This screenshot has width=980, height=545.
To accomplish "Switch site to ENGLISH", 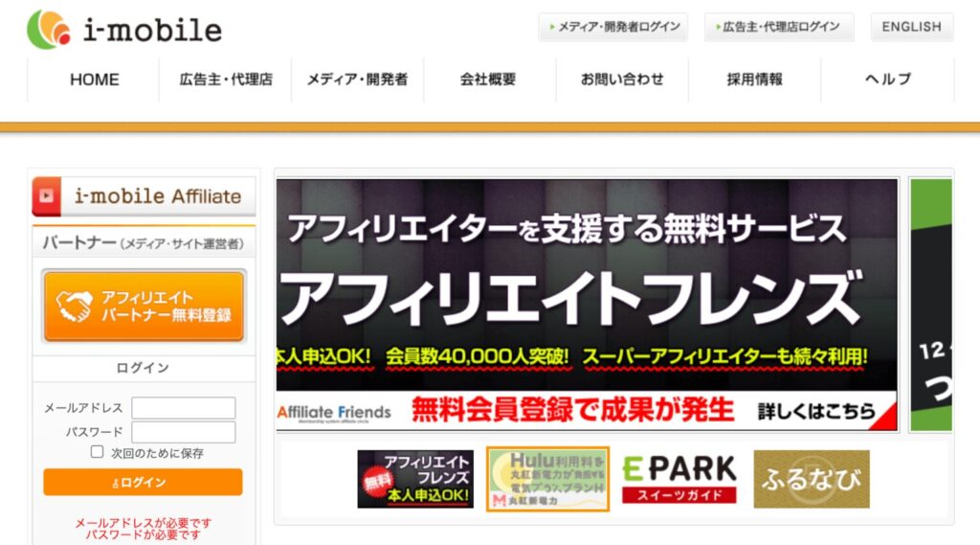I will point(912,27).
